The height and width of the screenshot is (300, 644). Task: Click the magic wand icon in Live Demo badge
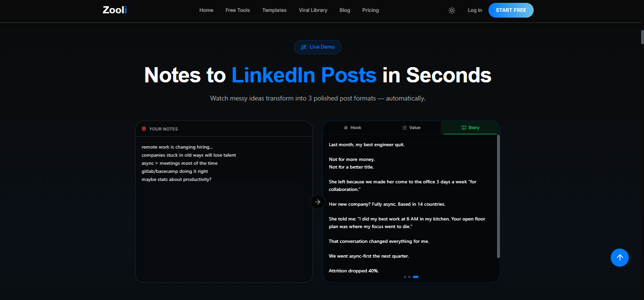[x=303, y=47]
